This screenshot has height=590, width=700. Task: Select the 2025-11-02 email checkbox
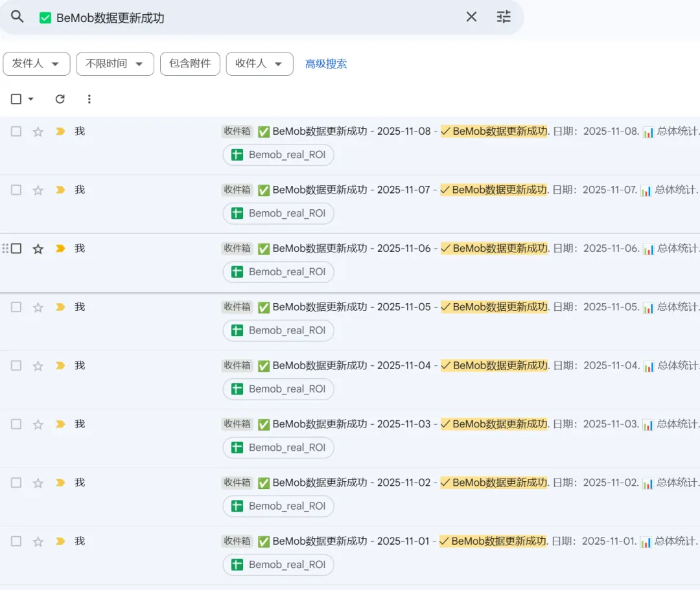[16, 482]
